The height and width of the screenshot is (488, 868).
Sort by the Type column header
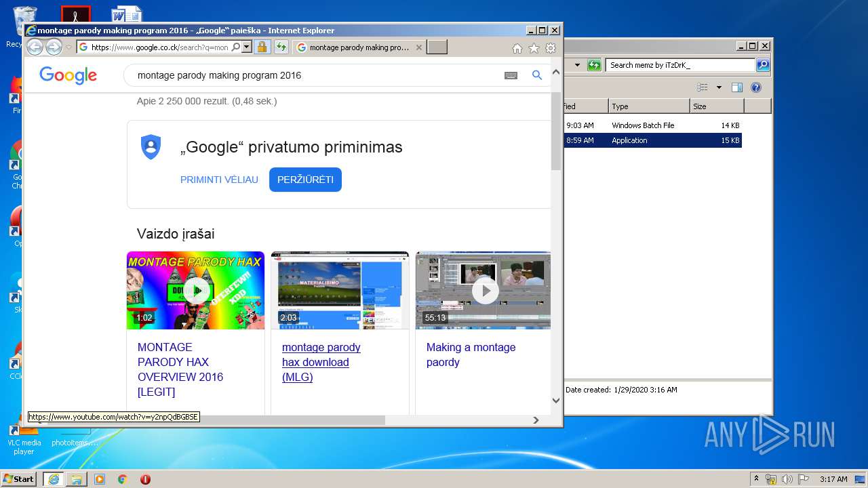pyautogui.click(x=649, y=106)
